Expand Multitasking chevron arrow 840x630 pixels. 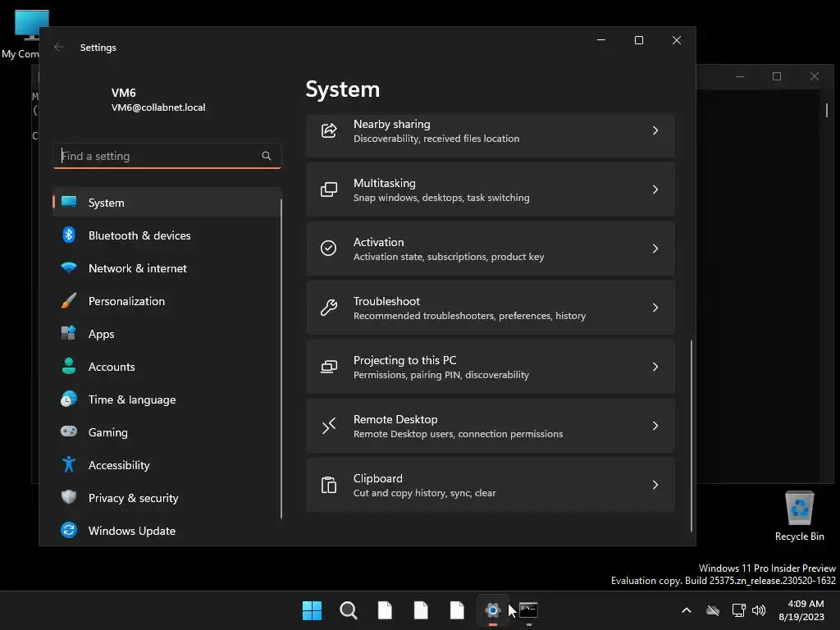click(x=655, y=189)
